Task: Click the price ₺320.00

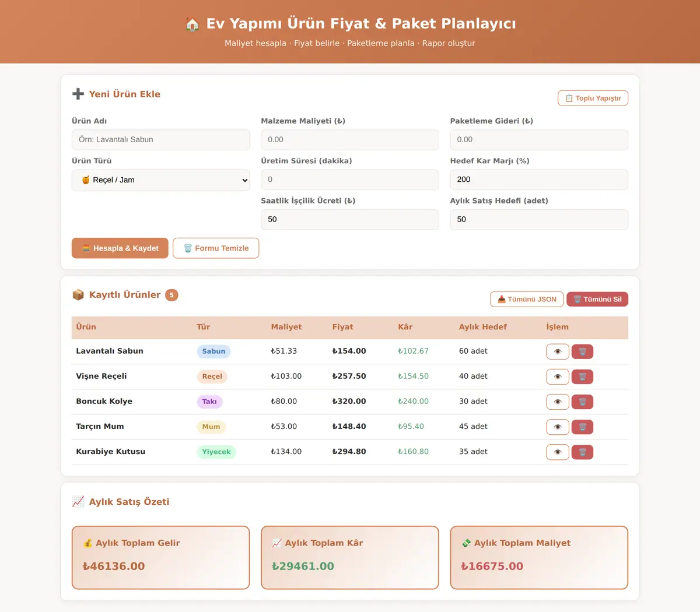Action: tap(349, 402)
